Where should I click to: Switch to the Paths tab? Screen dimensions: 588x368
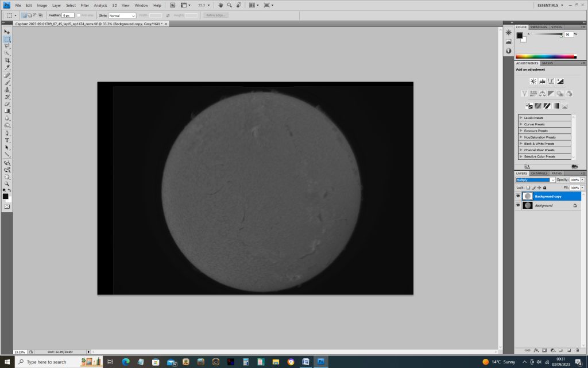coord(556,174)
